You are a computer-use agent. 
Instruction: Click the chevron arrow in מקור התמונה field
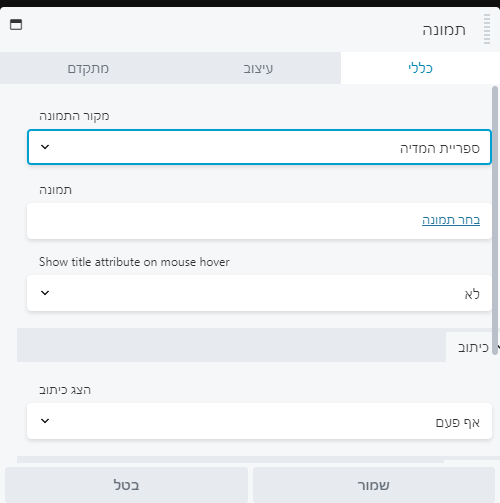pyautogui.click(x=45, y=147)
